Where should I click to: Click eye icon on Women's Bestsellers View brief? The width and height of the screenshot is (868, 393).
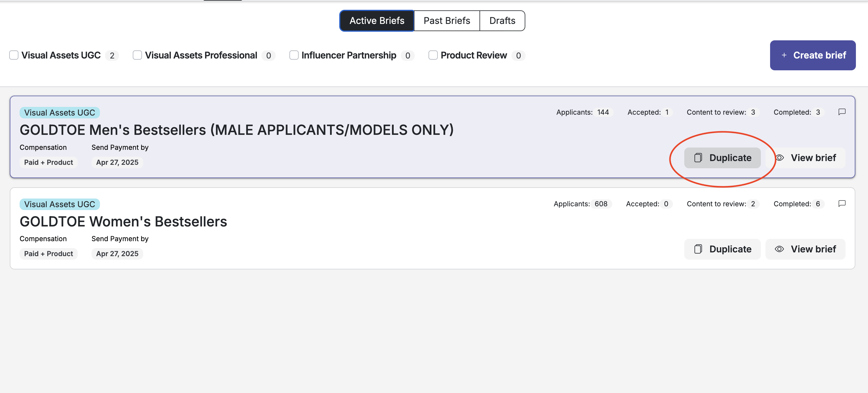[779, 249]
